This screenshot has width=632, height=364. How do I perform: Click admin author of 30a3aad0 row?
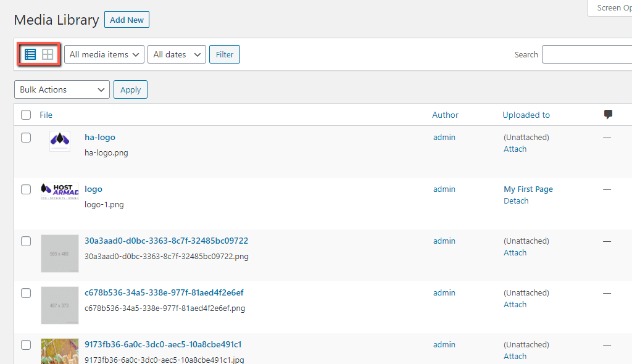(444, 241)
